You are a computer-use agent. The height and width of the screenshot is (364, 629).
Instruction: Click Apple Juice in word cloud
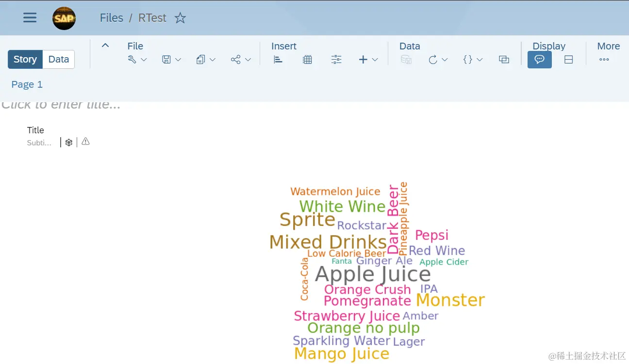point(373,274)
